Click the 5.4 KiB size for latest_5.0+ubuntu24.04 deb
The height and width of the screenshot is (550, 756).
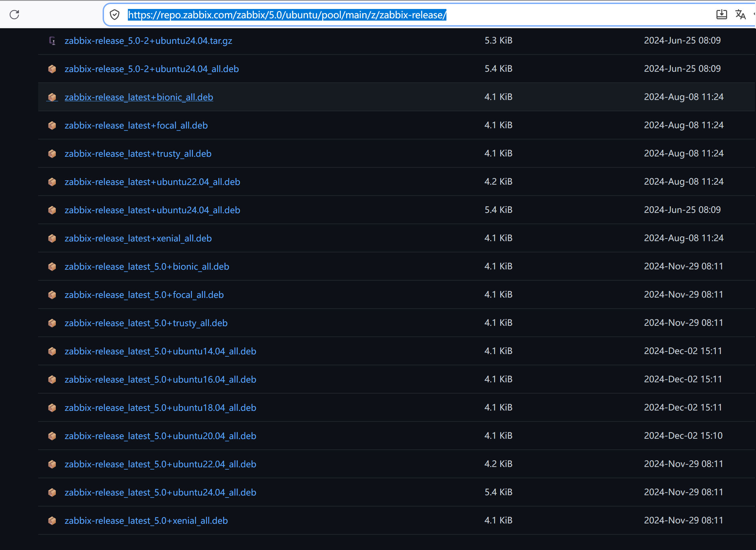click(498, 492)
